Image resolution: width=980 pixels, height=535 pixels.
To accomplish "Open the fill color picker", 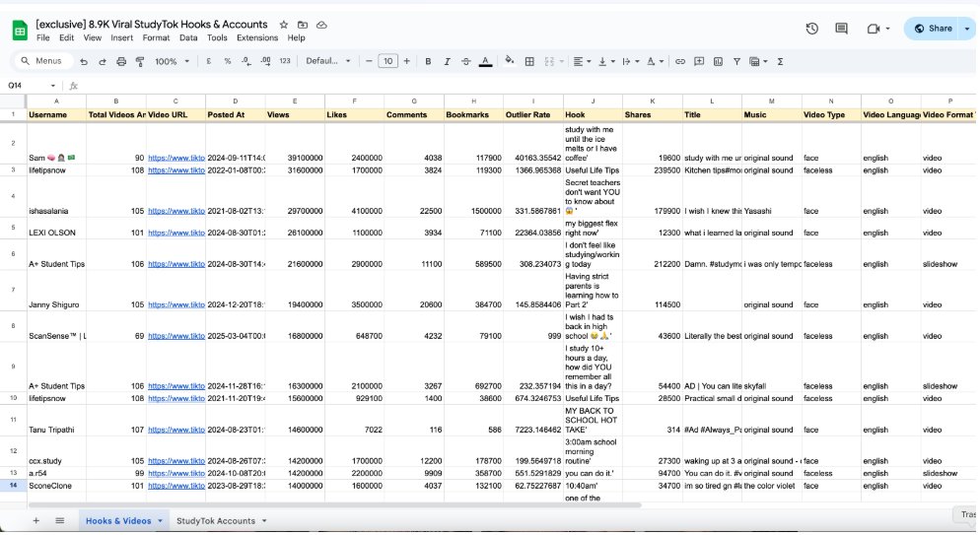I will coord(510,61).
